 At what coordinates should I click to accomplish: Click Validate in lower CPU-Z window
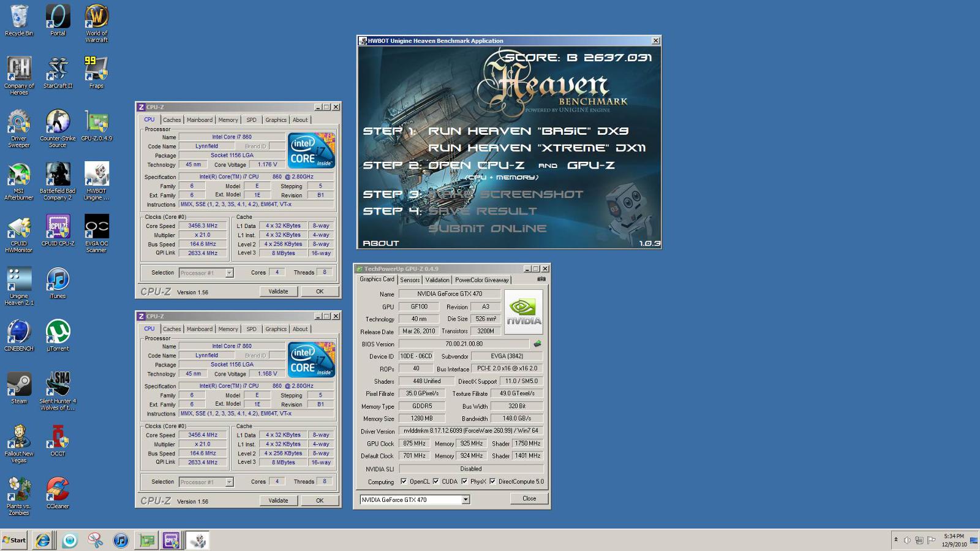278,500
